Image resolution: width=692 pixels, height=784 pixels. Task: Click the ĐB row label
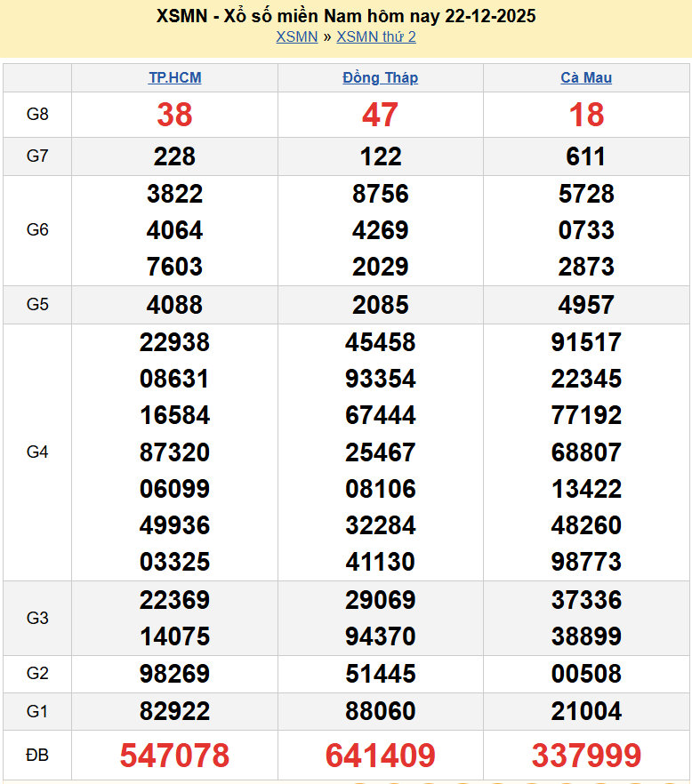click(37, 756)
